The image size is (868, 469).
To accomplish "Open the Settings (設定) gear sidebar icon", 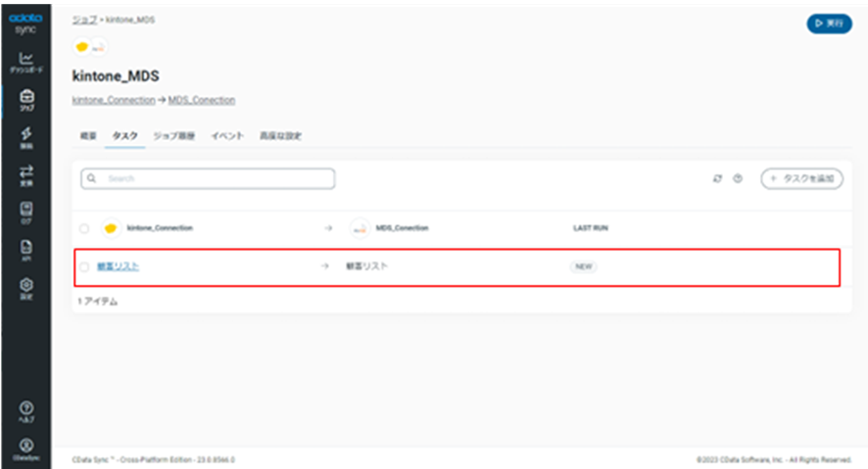I will point(26,289).
